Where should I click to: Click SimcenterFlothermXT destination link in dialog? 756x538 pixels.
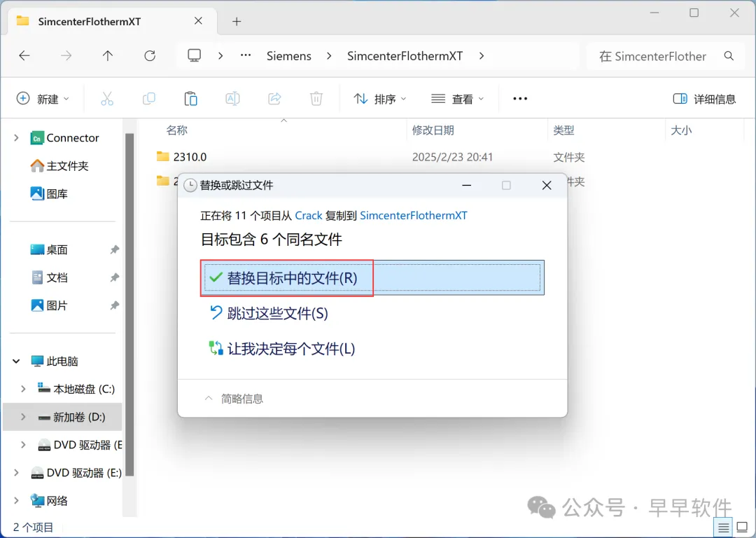pyautogui.click(x=414, y=216)
